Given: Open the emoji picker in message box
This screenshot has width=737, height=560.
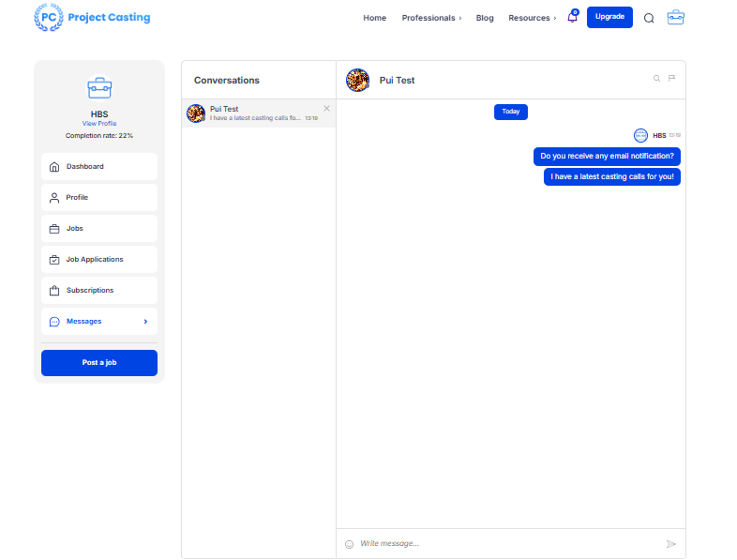Looking at the screenshot, I should (x=349, y=544).
